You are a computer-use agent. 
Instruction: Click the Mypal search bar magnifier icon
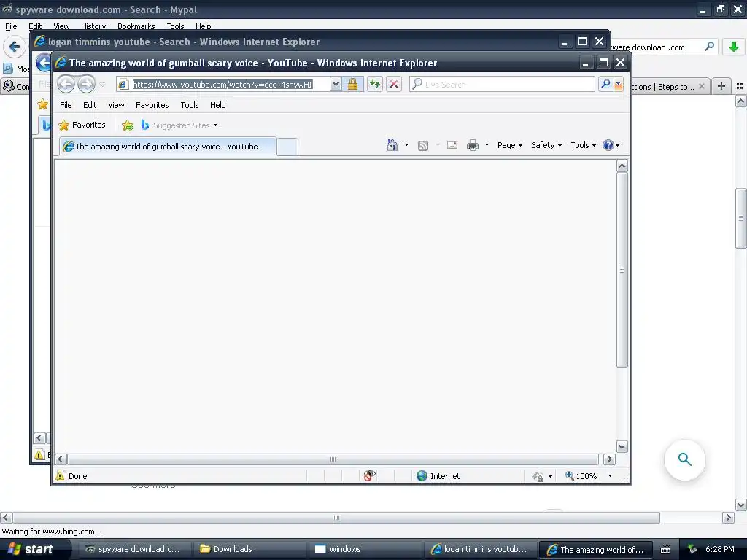pyautogui.click(x=709, y=47)
